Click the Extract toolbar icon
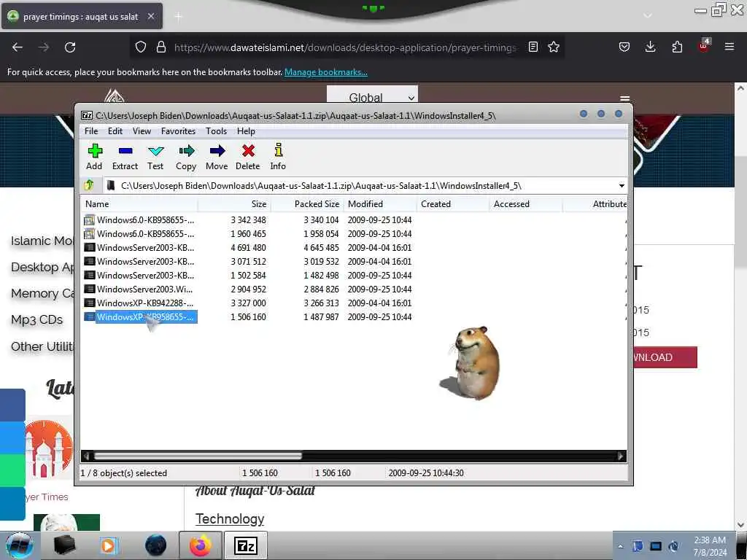 coord(125,157)
